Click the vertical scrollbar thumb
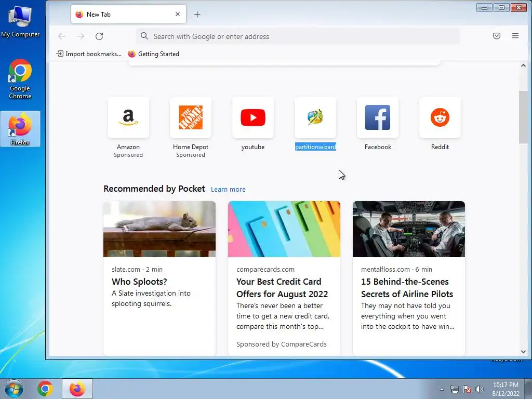 tap(523, 117)
